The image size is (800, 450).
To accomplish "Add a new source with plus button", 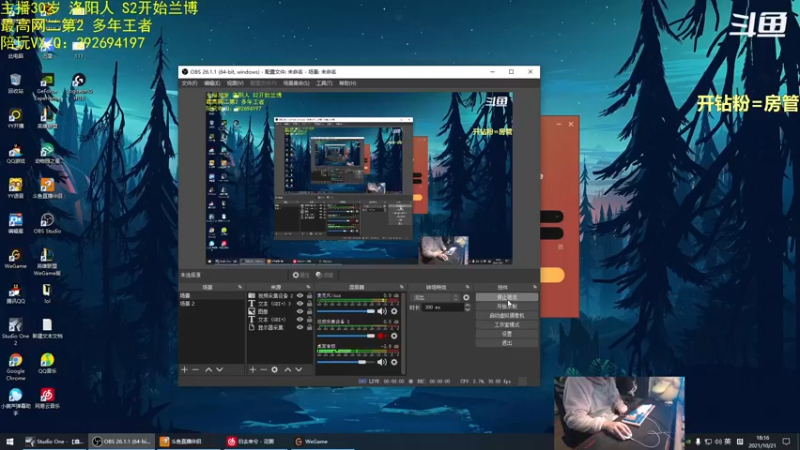I will (x=253, y=369).
